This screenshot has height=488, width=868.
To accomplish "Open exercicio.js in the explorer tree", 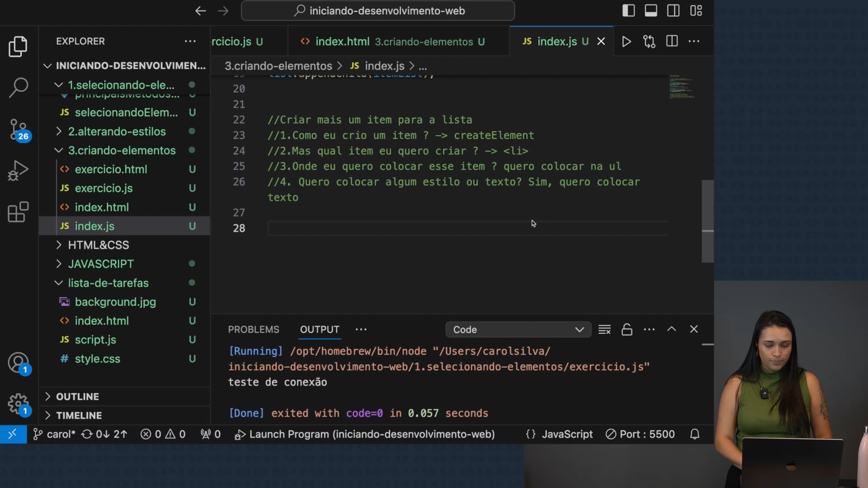I will 104,188.
